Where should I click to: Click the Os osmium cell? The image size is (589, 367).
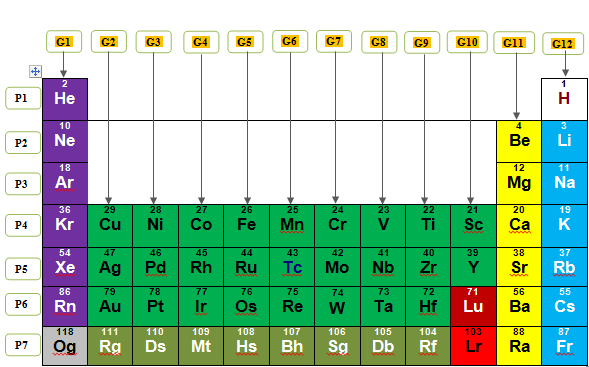point(246,307)
